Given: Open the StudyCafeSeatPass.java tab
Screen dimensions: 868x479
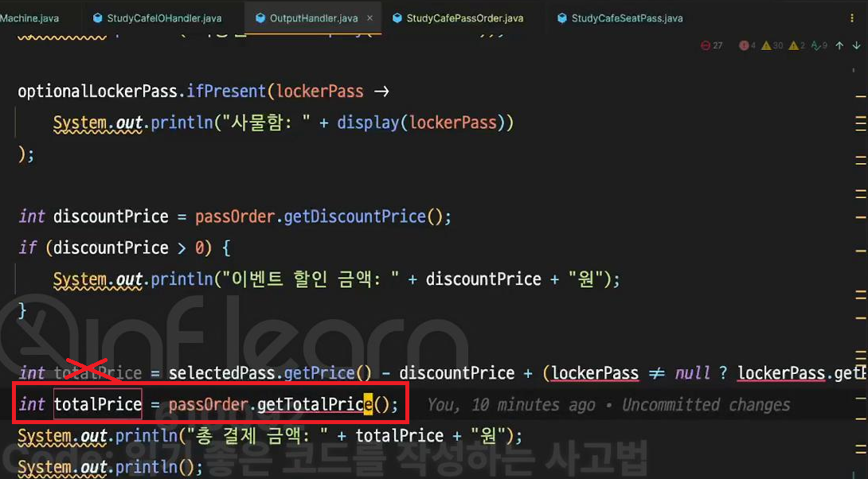Looking at the screenshot, I should pyautogui.click(x=620, y=18).
